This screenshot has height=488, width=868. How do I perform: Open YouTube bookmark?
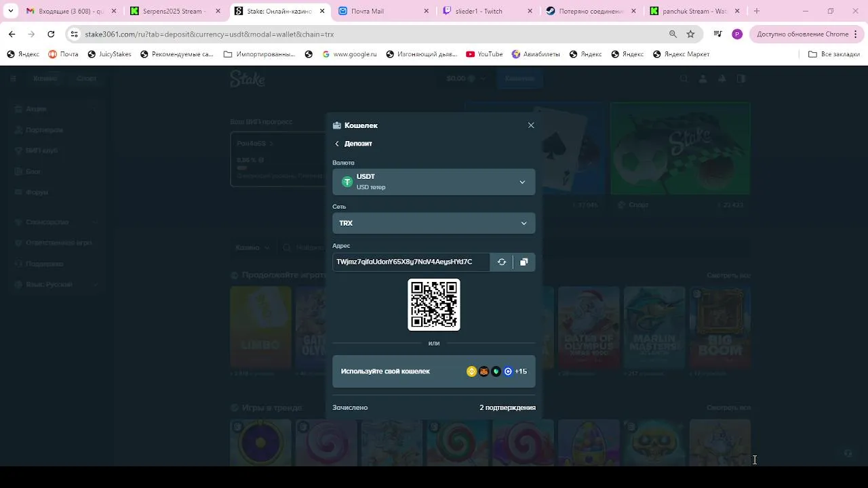(x=484, y=54)
